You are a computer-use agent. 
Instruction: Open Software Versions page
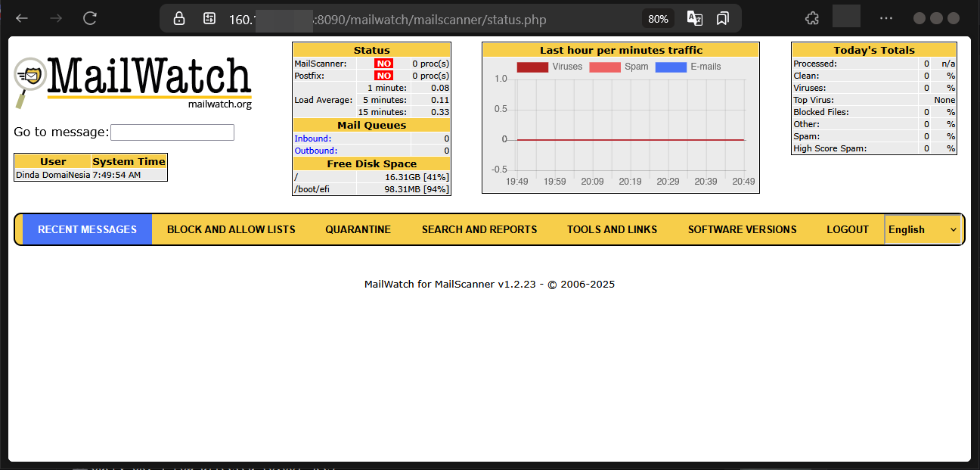pos(743,229)
